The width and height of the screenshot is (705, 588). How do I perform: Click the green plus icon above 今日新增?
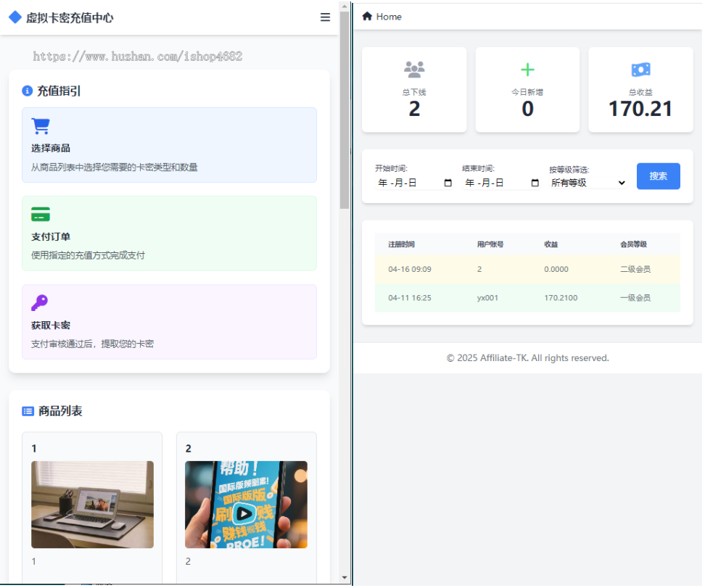[528, 70]
